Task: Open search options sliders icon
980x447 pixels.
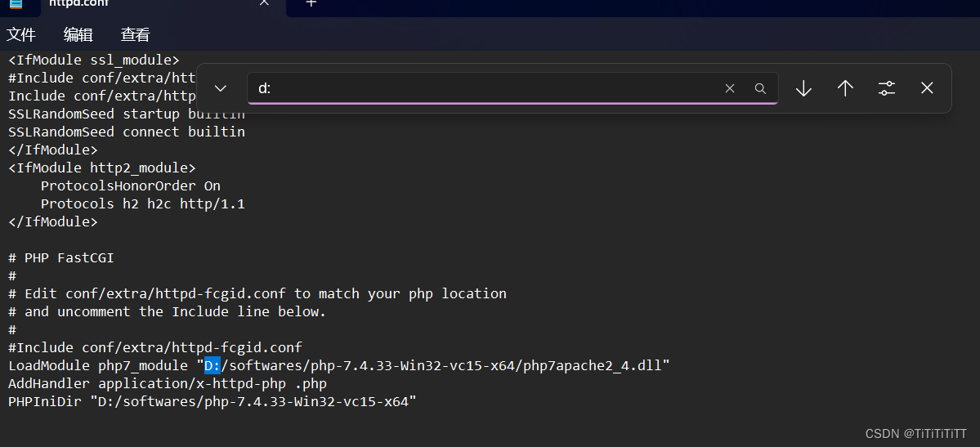Action: pos(886,88)
